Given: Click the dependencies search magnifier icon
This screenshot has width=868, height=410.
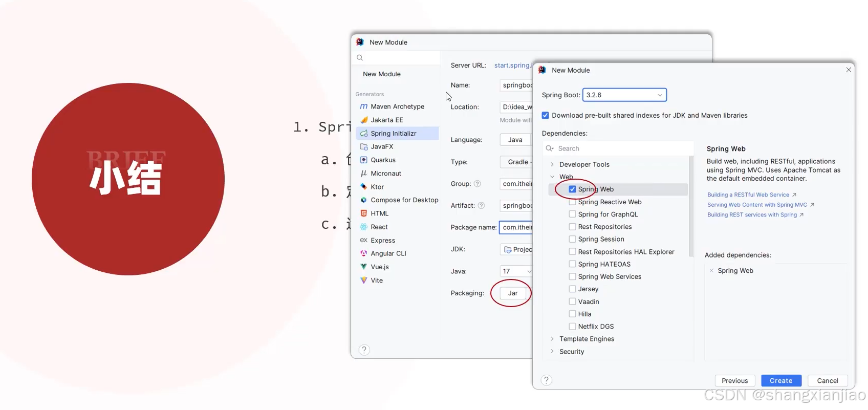Looking at the screenshot, I should [x=550, y=148].
